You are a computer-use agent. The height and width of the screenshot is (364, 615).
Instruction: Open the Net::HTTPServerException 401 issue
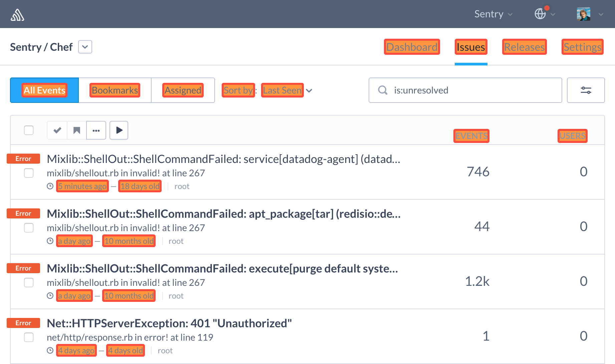(x=169, y=323)
